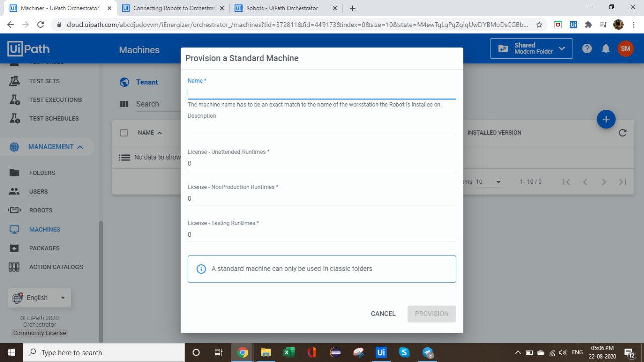This screenshot has height=362, width=644.
Task: Open Robots in sidebar
Action: pos(41,210)
